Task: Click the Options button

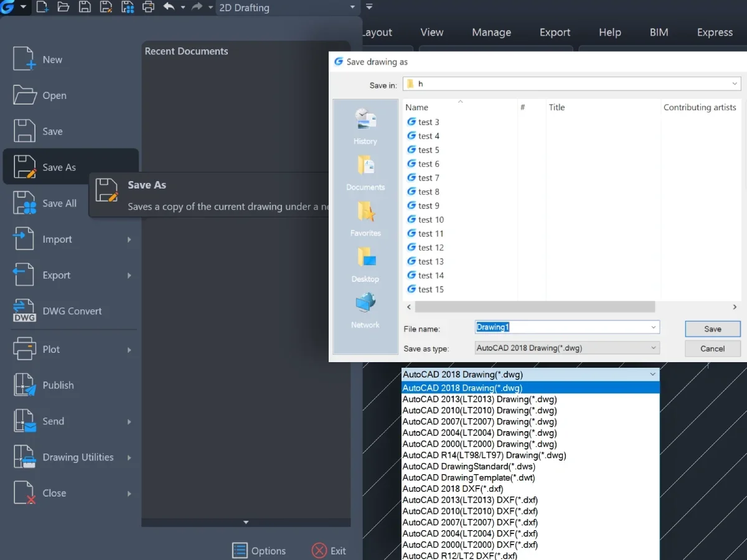Action: (259, 551)
